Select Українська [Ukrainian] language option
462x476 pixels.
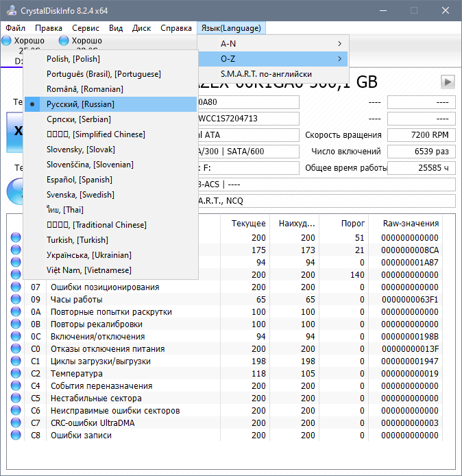[x=89, y=255]
